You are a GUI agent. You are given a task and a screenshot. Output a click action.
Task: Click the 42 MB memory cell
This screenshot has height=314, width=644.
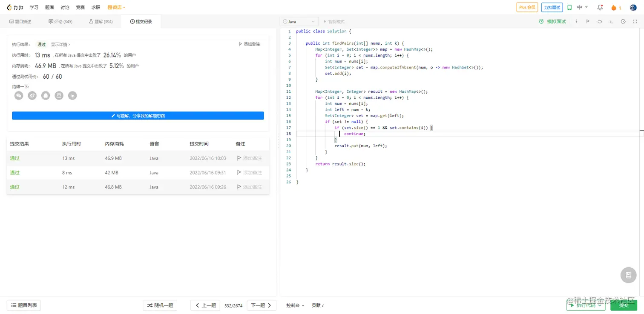[x=112, y=173]
